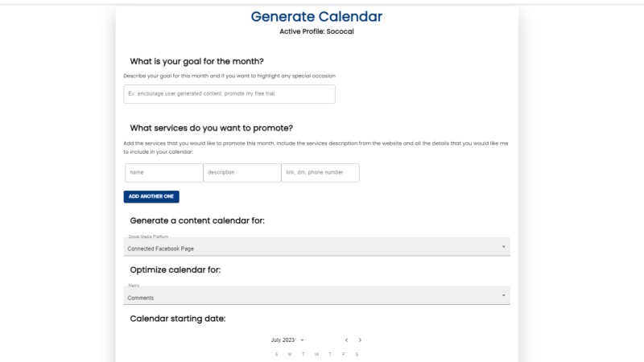Open the July 2023 month-year selector arrow
The height and width of the screenshot is (362, 644).
(303, 340)
